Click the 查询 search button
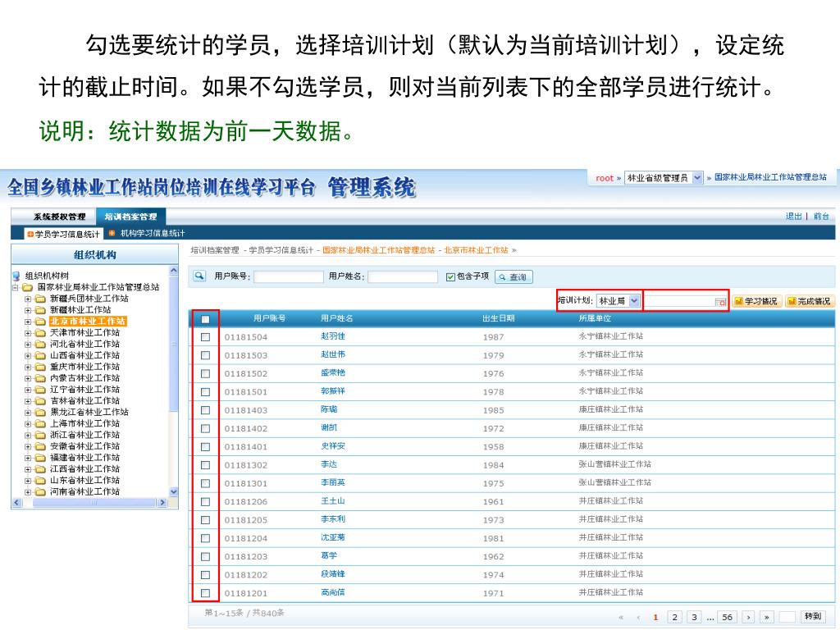 pyautogui.click(x=514, y=277)
